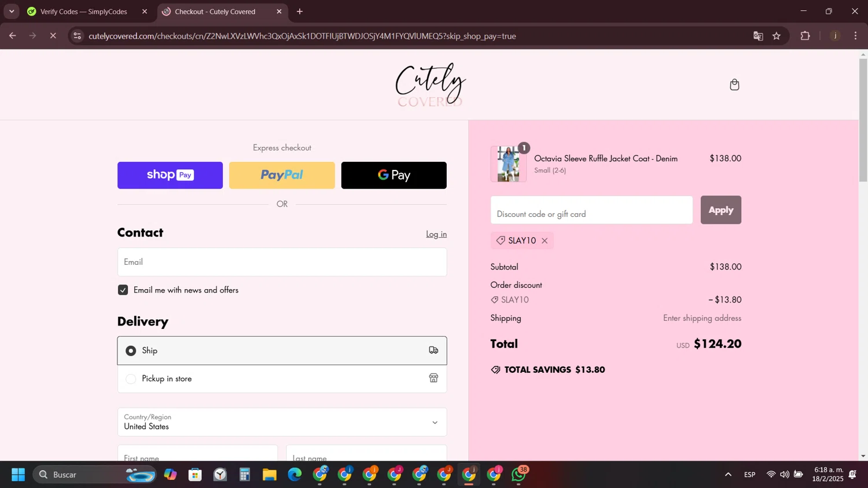Open File Explorer from taskbar
Image resolution: width=868 pixels, height=488 pixels.
270,475
